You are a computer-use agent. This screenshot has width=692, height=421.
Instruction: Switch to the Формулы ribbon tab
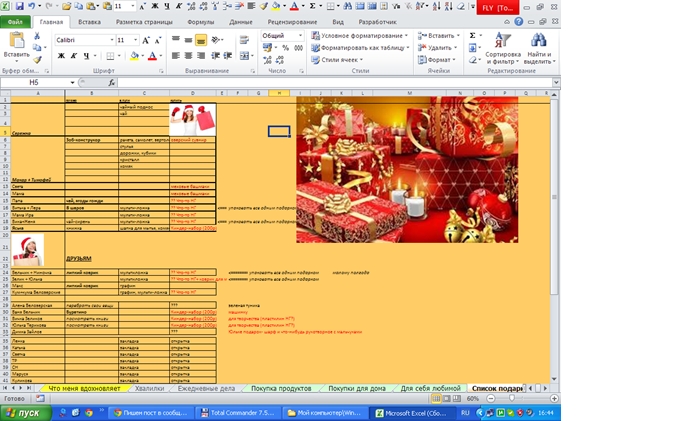pos(200,22)
